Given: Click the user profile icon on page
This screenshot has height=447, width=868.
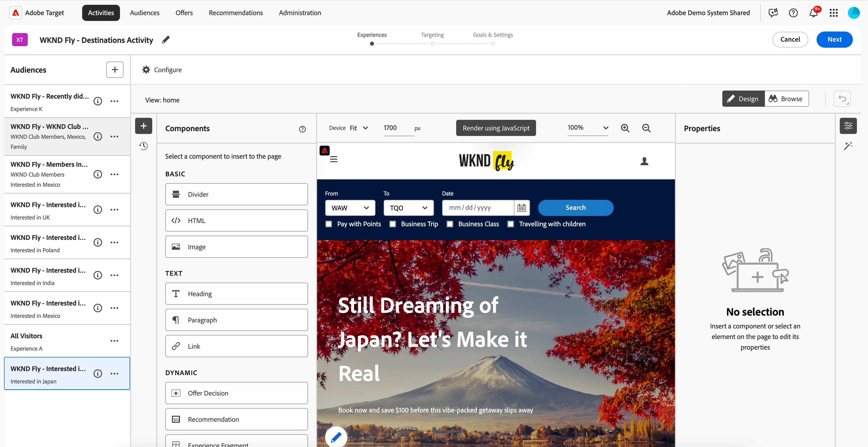Looking at the screenshot, I should [x=644, y=161].
